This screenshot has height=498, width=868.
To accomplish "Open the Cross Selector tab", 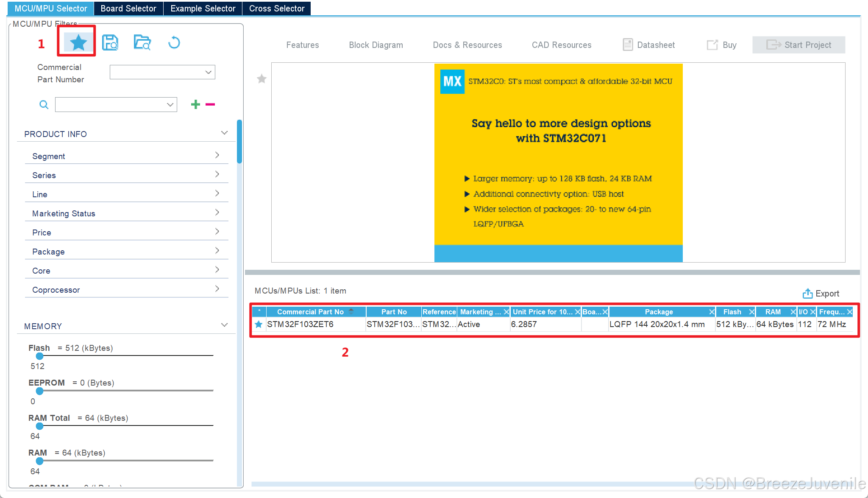I will tap(277, 8).
